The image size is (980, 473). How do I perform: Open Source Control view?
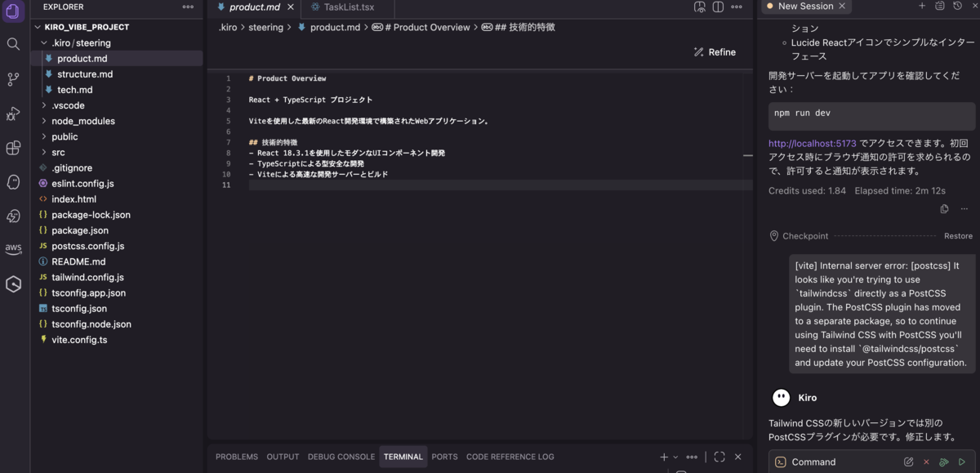[x=13, y=79]
